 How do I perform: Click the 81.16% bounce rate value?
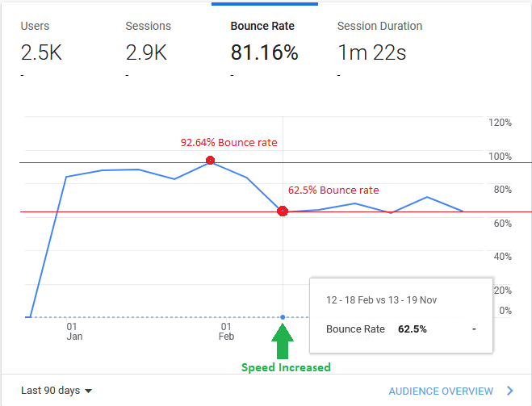tap(264, 54)
